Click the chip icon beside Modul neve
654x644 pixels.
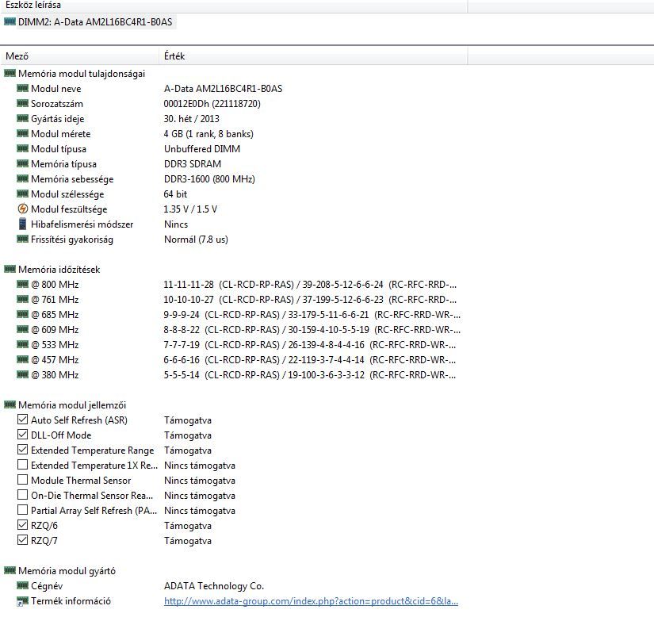(x=22, y=89)
